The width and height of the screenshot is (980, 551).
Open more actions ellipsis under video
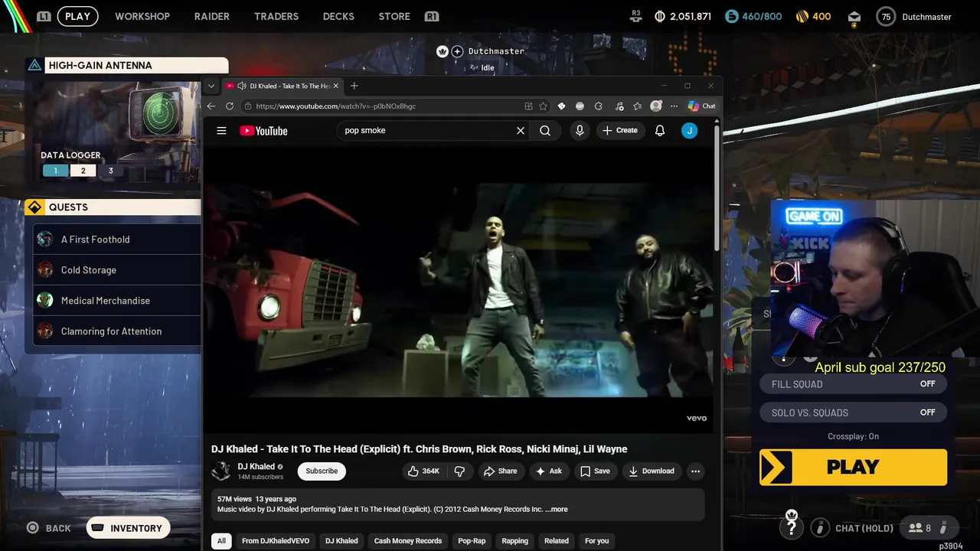[695, 471]
